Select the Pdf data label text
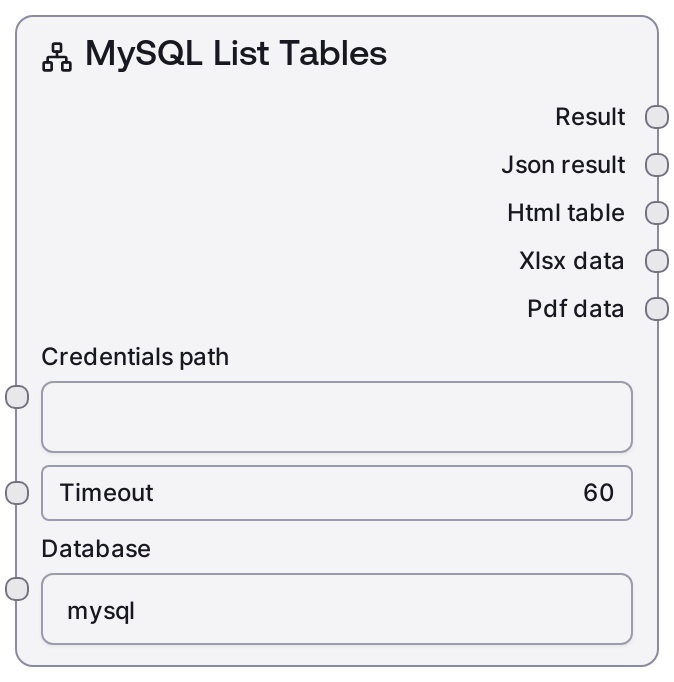The height and width of the screenshot is (682, 674). [x=576, y=309]
